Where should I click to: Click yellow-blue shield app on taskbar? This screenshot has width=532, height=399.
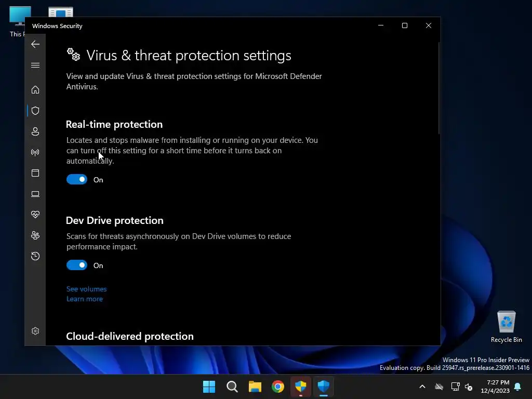tap(301, 387)
